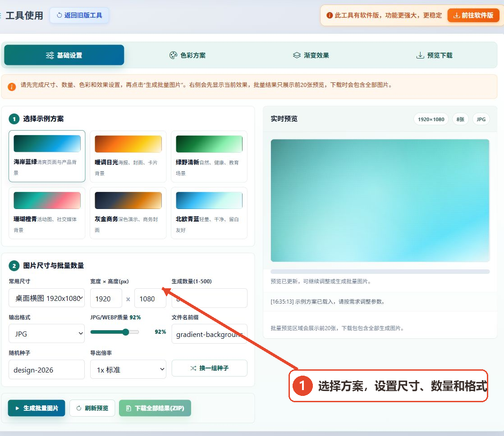Click the warning icon beside 此工具有软件版
The width and height of the screenshot is (504, 436).
(329, 15)
